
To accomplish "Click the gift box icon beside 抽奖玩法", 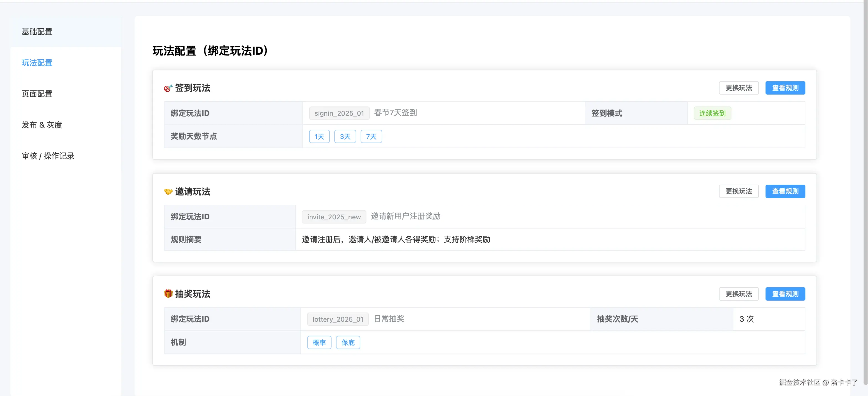I will point(168,294).
